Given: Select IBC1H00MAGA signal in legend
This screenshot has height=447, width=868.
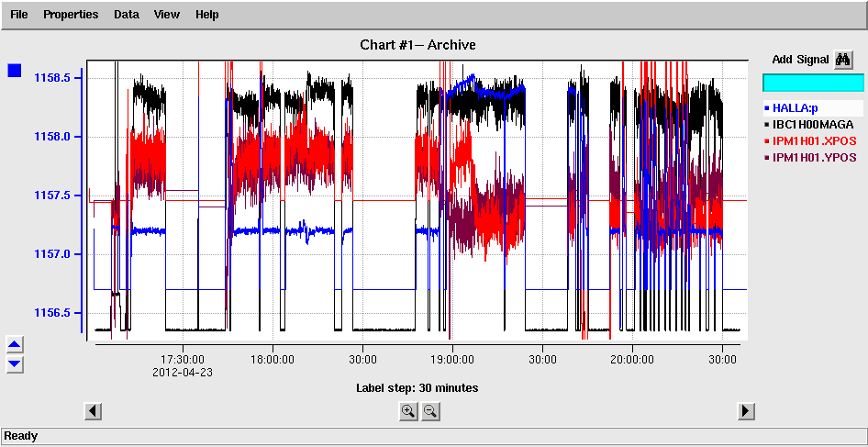Looking at the screenshot, I should pyautogui.click(x=813, y=125).
